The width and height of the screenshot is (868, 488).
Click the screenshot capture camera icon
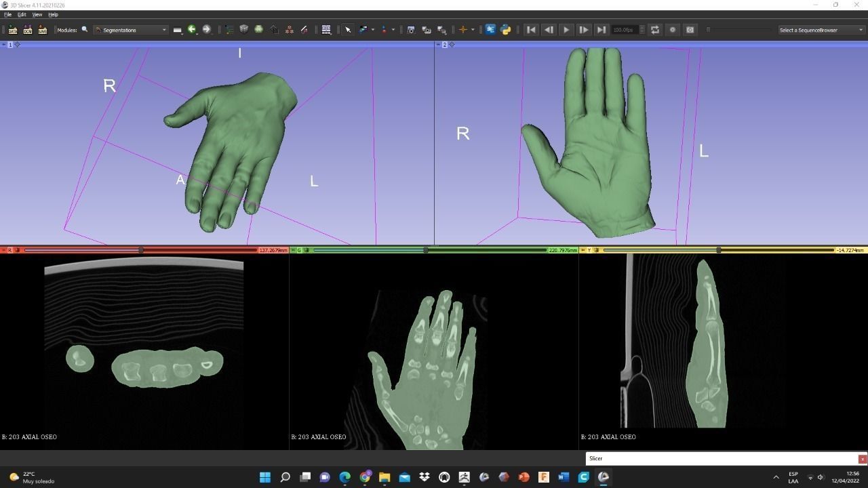(411, 30)
